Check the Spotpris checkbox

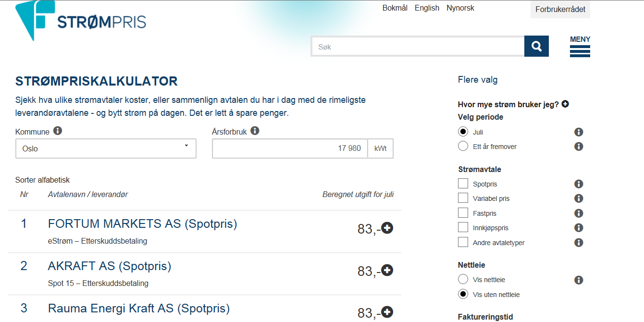(x=463, y=184)
